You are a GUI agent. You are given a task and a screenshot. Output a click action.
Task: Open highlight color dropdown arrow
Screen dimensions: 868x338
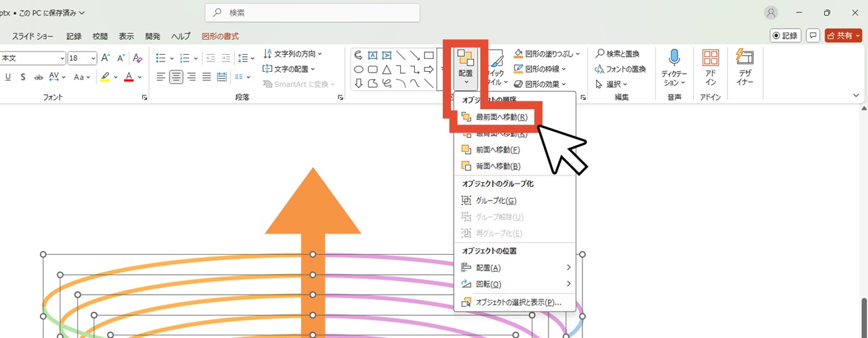pyautogui.click(x=115, y=77)
